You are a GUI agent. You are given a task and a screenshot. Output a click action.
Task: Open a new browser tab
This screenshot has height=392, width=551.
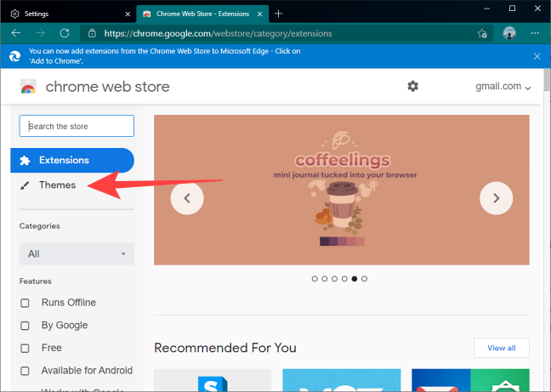[278, 14]
